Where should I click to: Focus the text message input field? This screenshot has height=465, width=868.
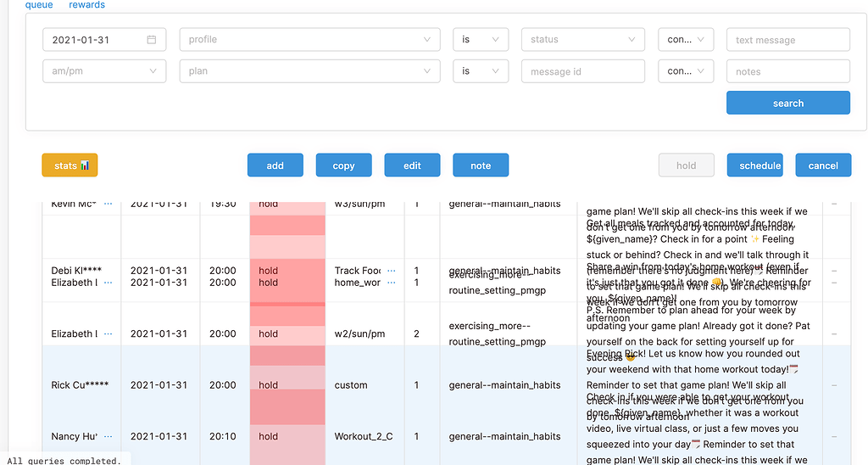pyautogui.click(x=788, y=40)
